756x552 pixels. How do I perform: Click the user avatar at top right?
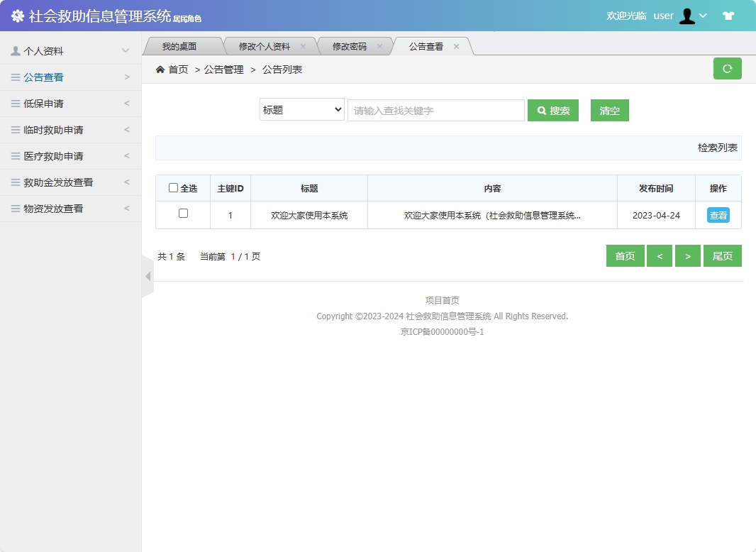click(x=686, y=15)
